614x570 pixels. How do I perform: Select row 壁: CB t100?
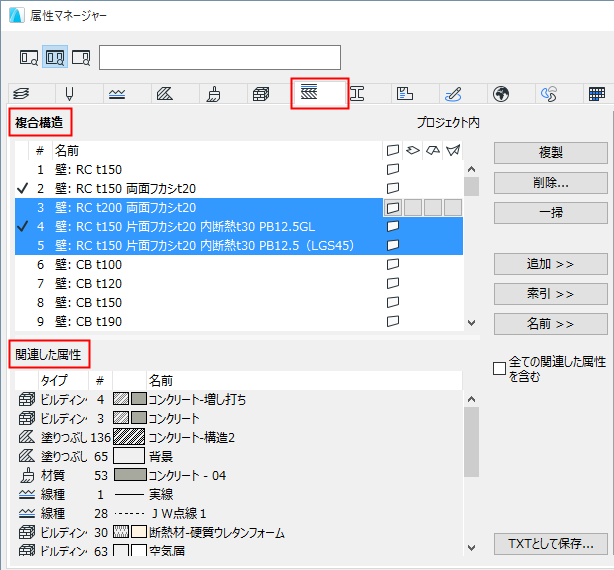point(239,265)
